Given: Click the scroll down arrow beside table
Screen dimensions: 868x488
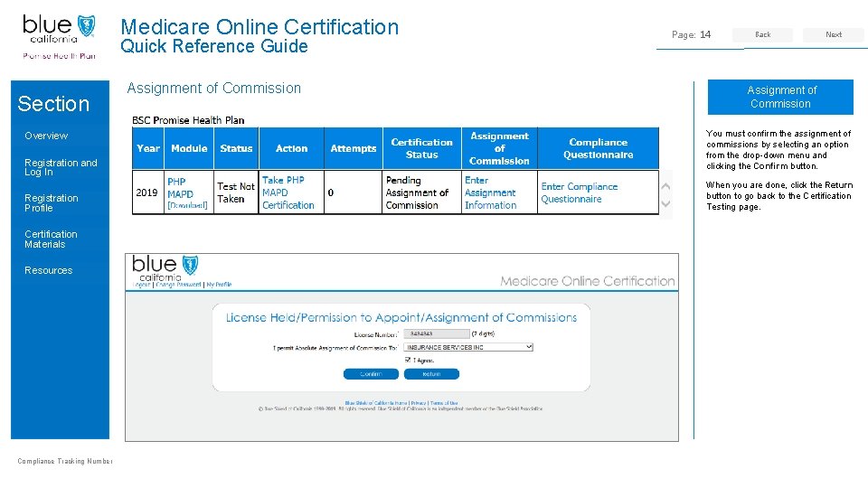Looking at the screenshot, I should tap(666, 203).
